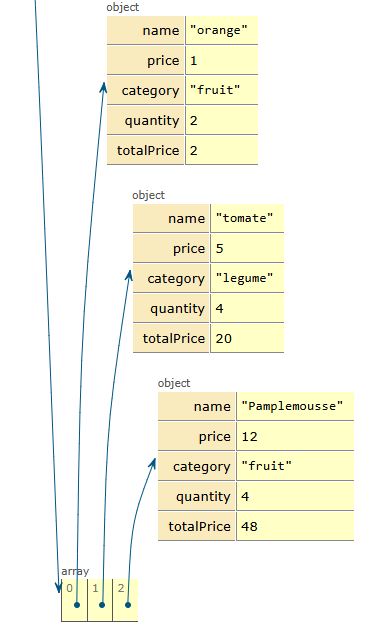
Task: Select the quantity key of the tomate object
Action: (171, 308)
